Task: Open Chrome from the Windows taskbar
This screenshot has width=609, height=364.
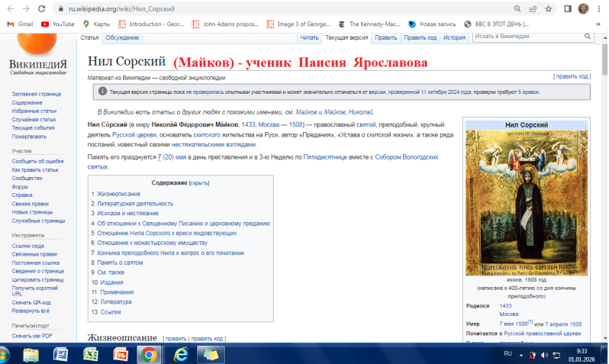Action: (148, 355)
